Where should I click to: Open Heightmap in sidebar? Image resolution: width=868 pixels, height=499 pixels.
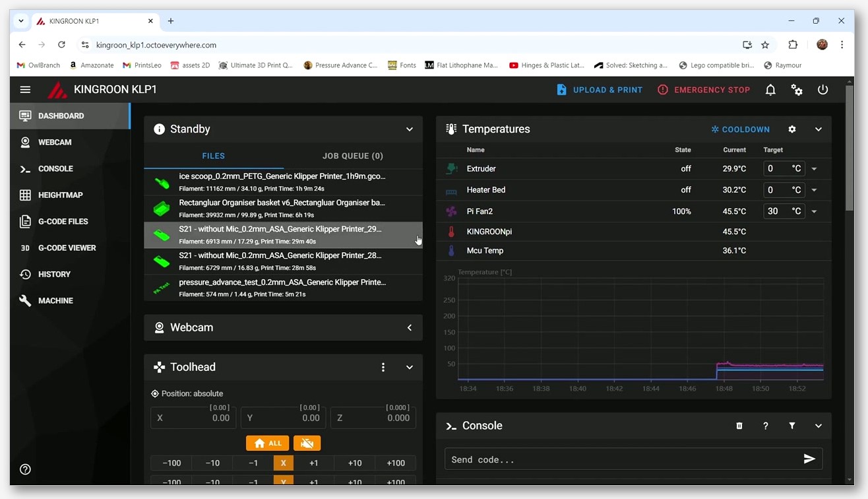(x=70, y=195)
